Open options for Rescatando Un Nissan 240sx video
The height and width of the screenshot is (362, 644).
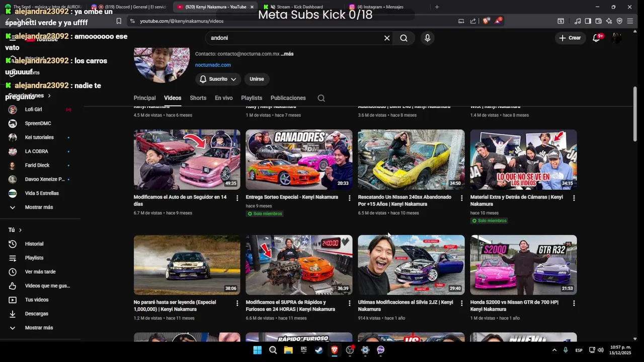(461, 198)
